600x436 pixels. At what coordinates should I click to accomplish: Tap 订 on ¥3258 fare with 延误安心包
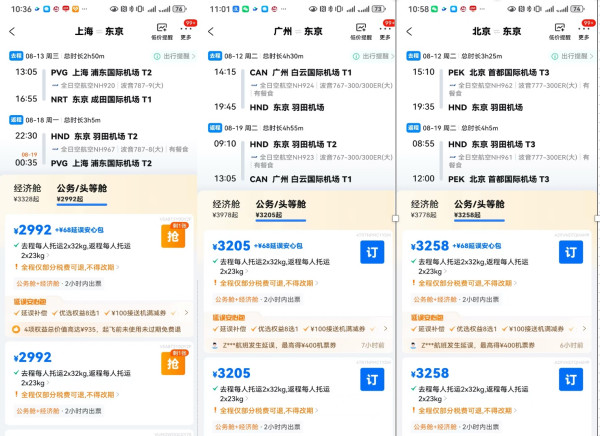tap(571, 252)
